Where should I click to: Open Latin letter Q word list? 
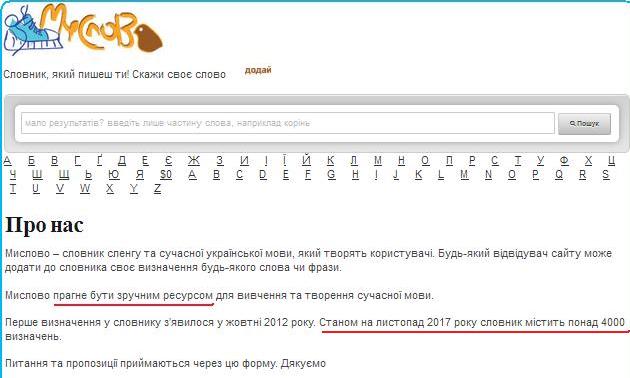tap(559, 175)
